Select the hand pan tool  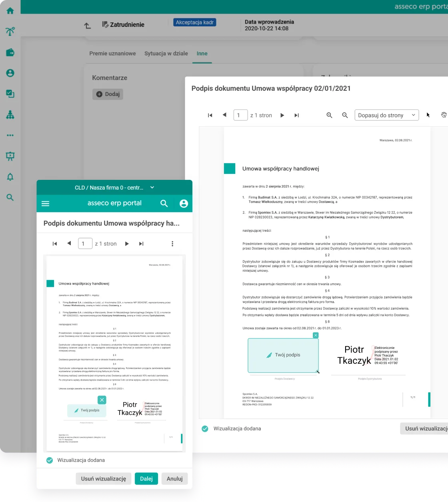point(444,115)
